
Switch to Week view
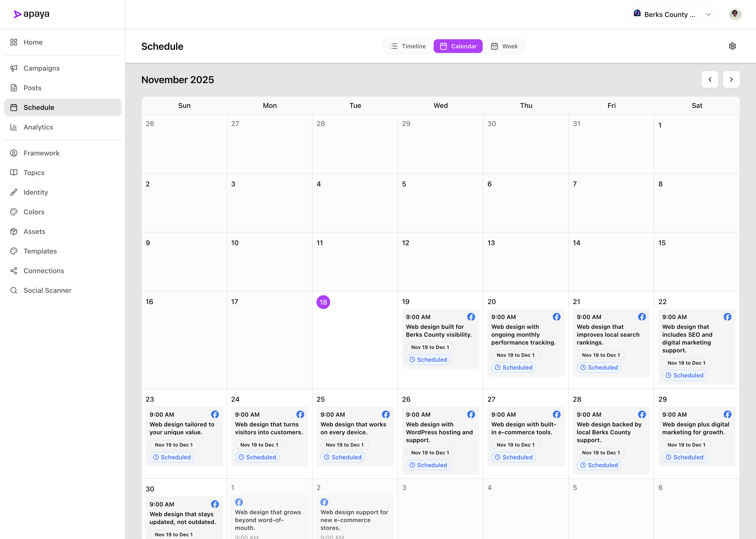pyautogui.click(x=504, y=46)
